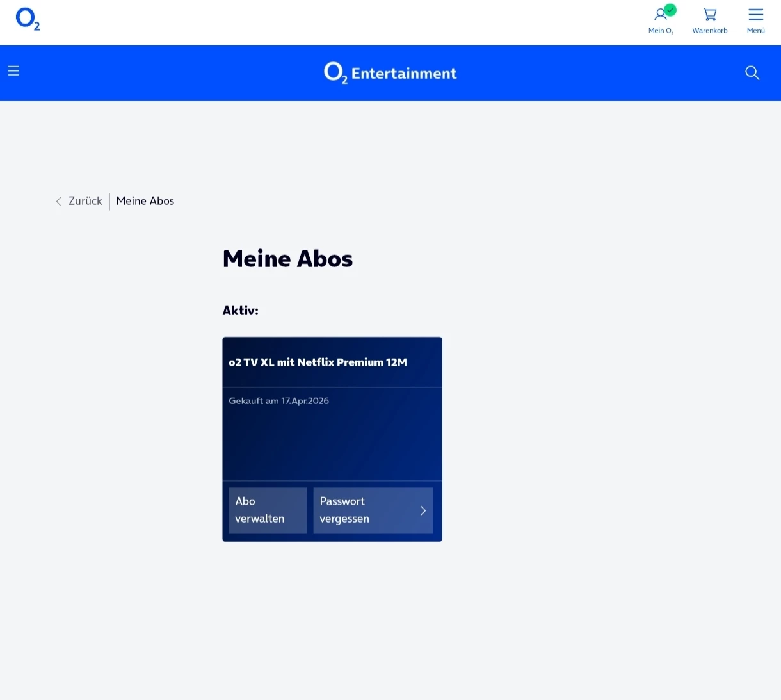The width and height of the screenshot is (781, 700).
Task: Click the O2 Entertainment logo
Action: point(390,73)
